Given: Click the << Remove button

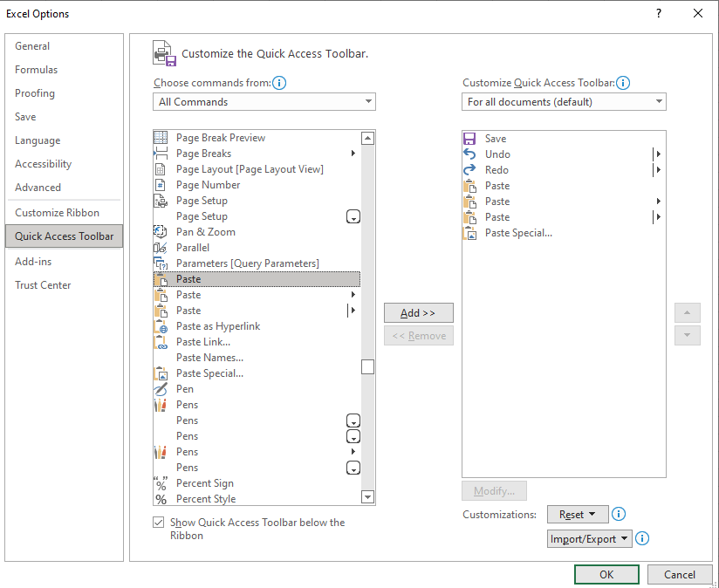Looking at the screenshot, I should [419, 336].
